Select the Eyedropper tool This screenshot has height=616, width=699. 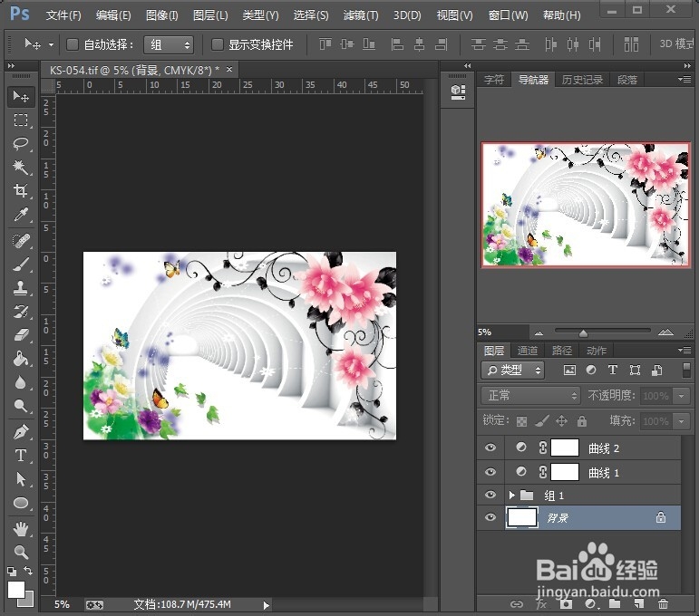point(21,215)
